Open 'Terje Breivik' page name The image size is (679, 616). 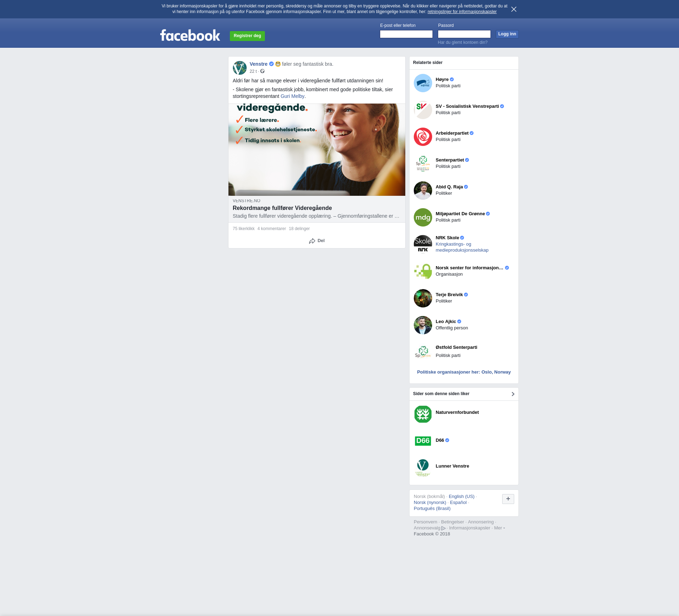point(449,295)
